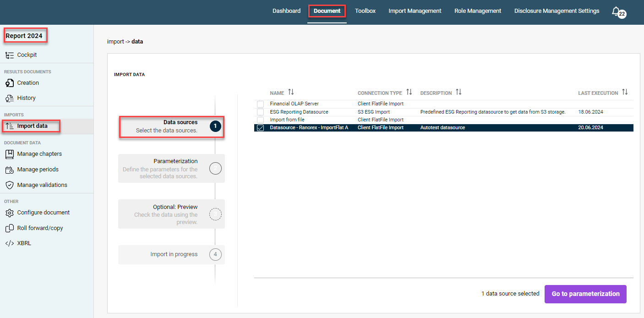This screenshot has width=644, height=318.
Task: Click the Import from file name
Action: click(287, 120)
